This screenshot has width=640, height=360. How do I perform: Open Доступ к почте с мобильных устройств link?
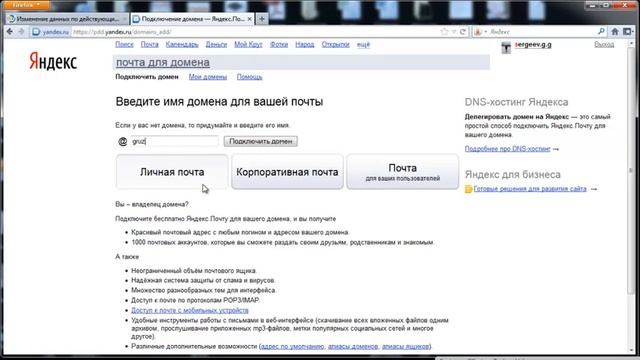pos(190,310)
